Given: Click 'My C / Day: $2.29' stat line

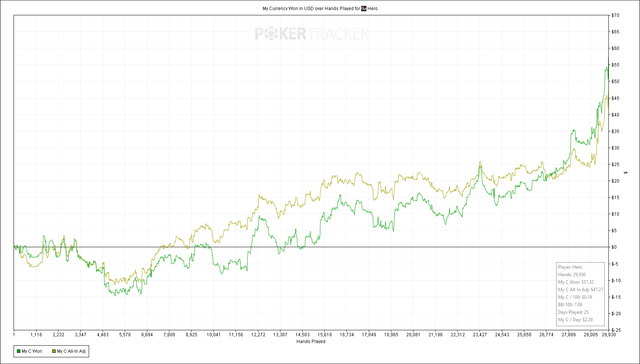Looking at the screenshot, I should 575,320.
